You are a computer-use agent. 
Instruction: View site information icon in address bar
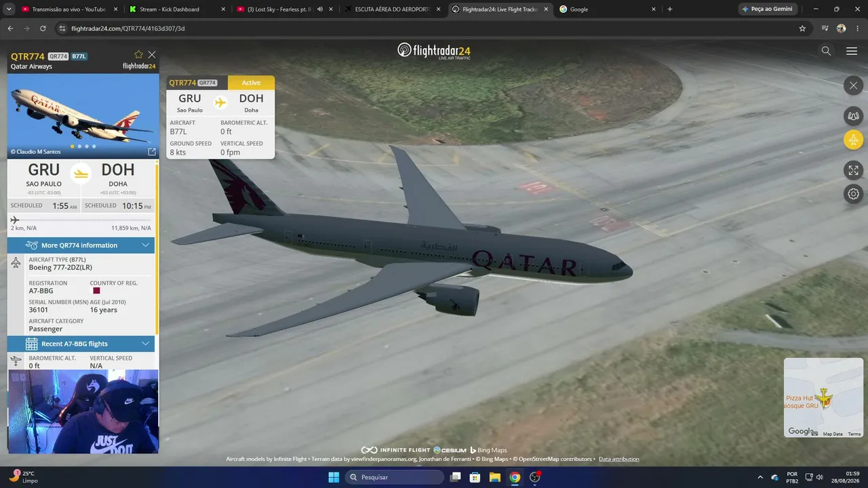[62, 28]
